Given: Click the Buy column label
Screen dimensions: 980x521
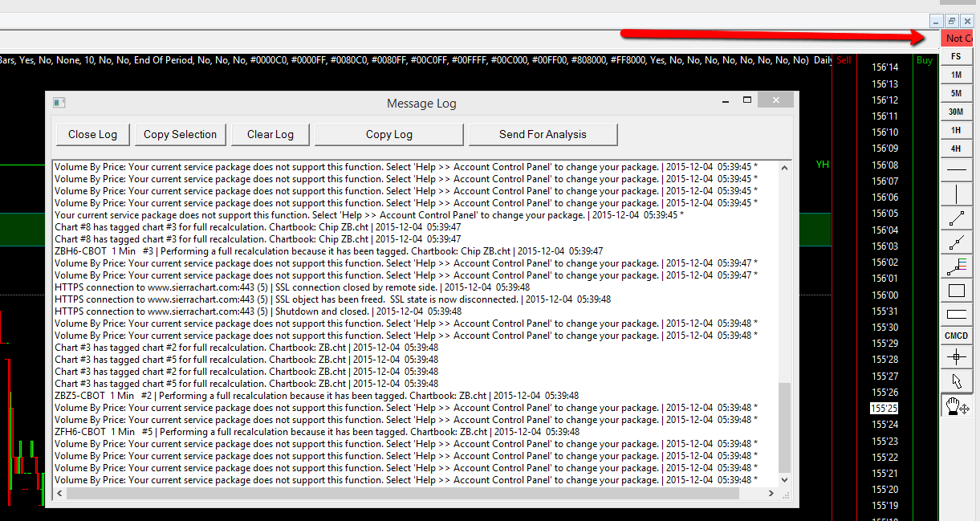Looking at the screenshot, I should point(925,60).
